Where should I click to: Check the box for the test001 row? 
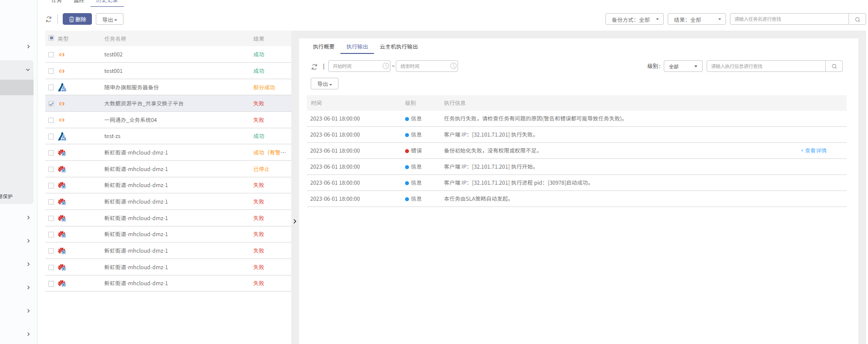point(51,71)
